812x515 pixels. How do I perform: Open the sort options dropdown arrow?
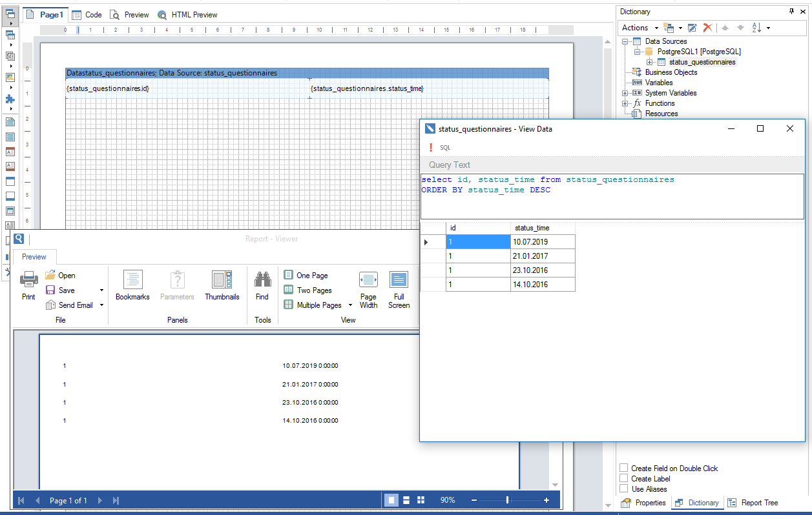[x=768, y=28]
